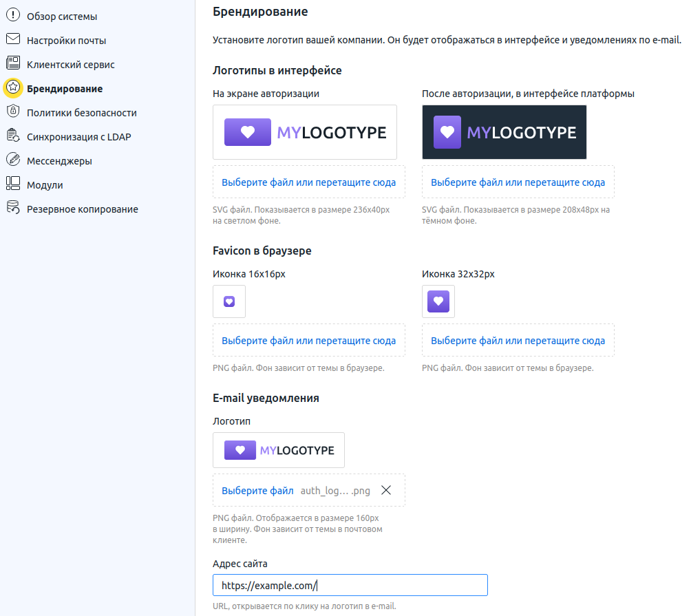This screenshot has height=616, width=691.
Task: Select Брендирование in sidebar
Action: [x=64, y=89]
